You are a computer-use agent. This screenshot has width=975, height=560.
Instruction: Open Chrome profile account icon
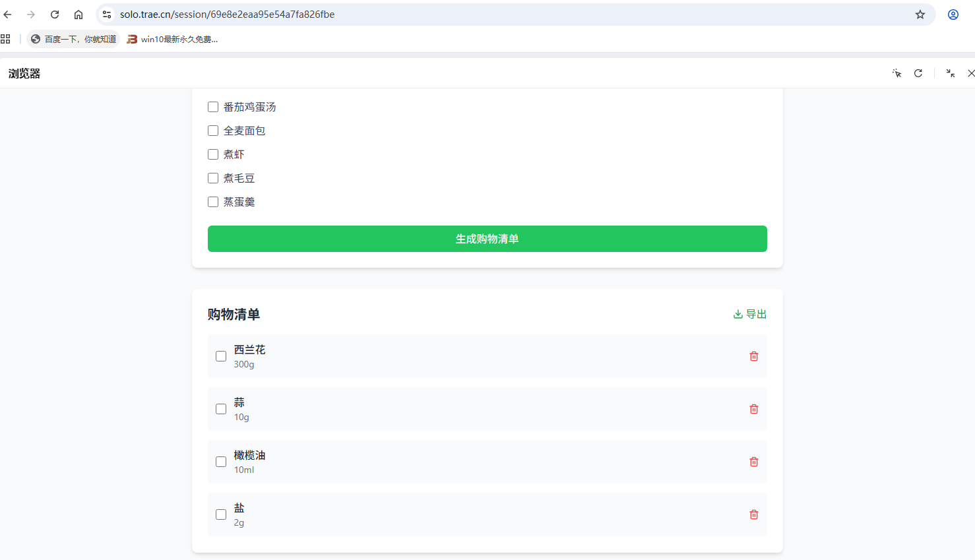(953, 15)
